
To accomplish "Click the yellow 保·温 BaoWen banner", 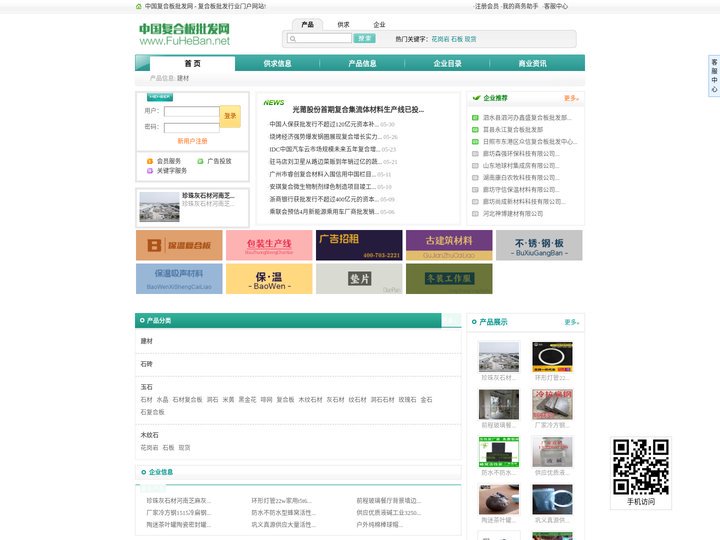I will pos(269,279).
